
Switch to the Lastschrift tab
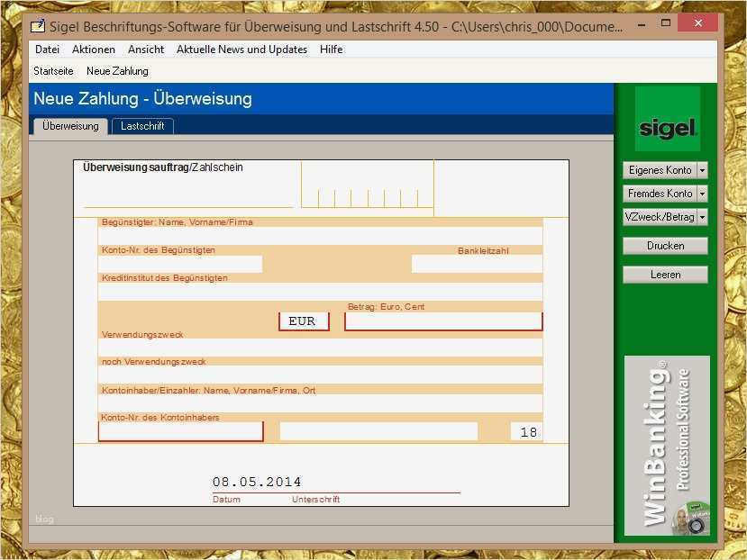pyautogui.click(x=142, y=126)
